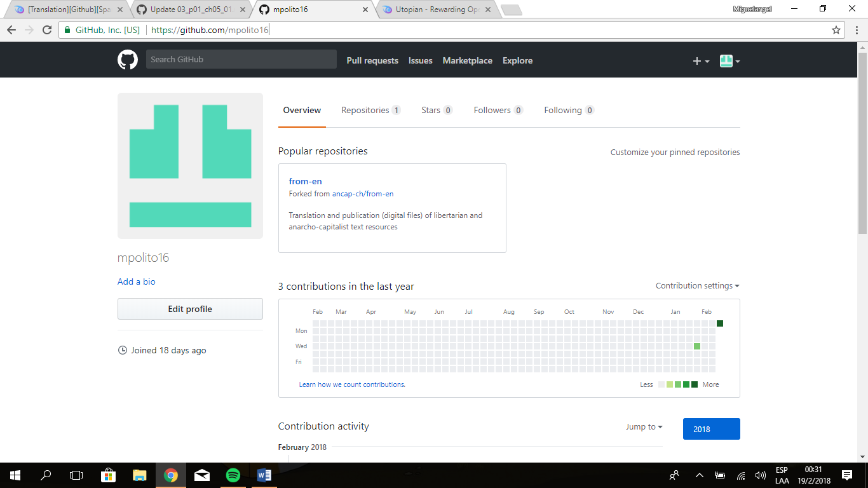Click the dark green contribution square in February

[x=720, y=323]
